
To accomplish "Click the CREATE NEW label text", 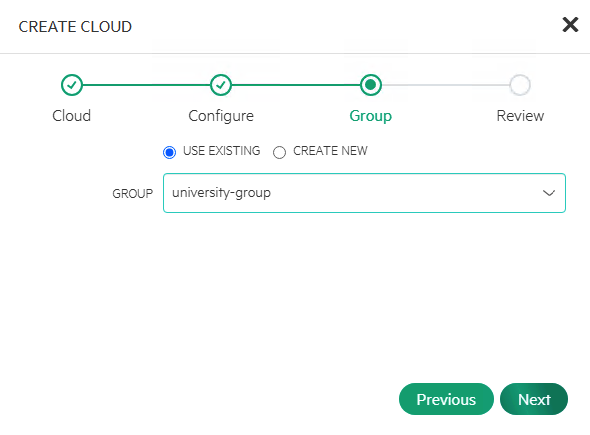I will [x=330, y=151].
